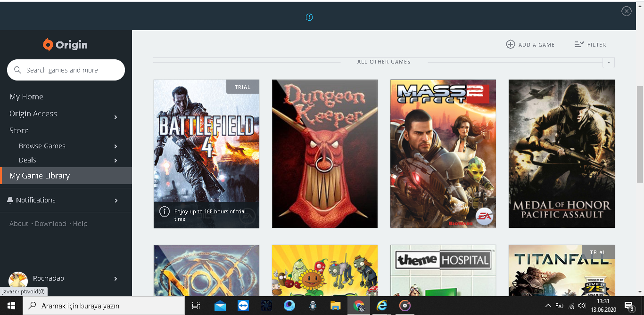Focus the Search games and more field
Screen dimensions: 644x315
66,70
